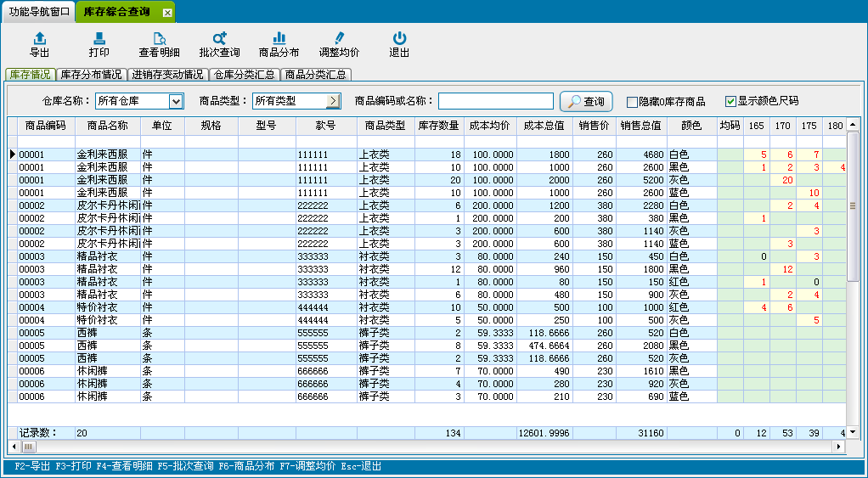Sort by 商品名称 column header
868x478 pixels.
coord(107,126)
